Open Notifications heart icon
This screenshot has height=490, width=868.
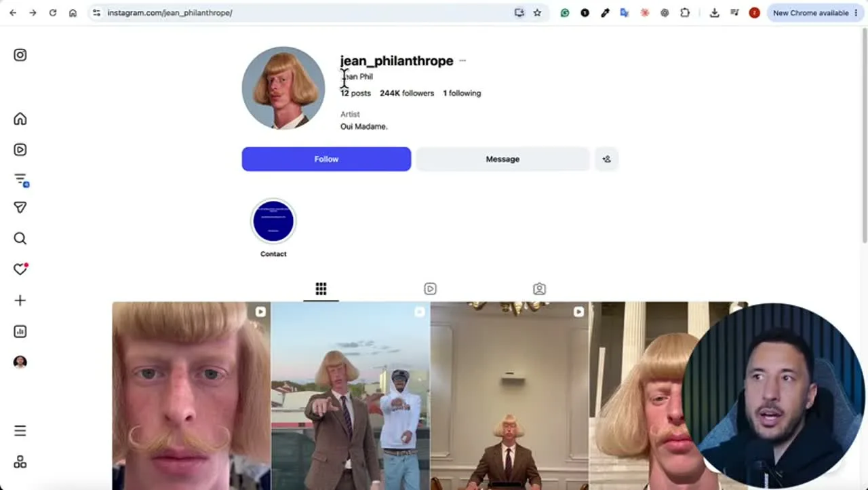(20, 269)
